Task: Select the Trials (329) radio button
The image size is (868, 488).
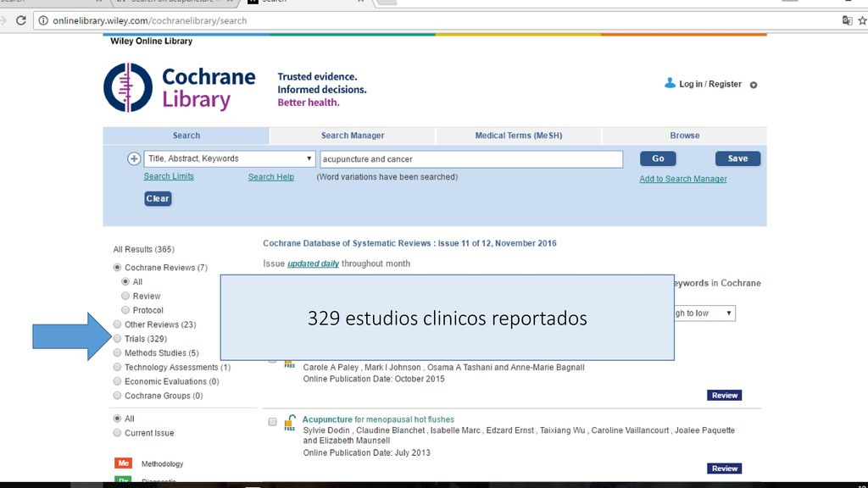Action: pyautogui.click(x=117, y=339)
